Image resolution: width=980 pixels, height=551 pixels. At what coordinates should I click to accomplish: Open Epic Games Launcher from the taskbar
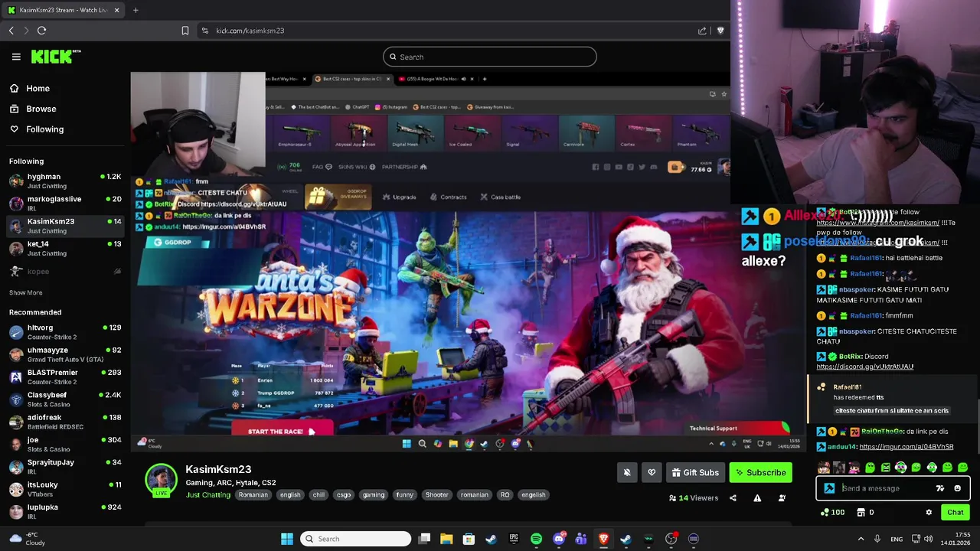point(514,539)
